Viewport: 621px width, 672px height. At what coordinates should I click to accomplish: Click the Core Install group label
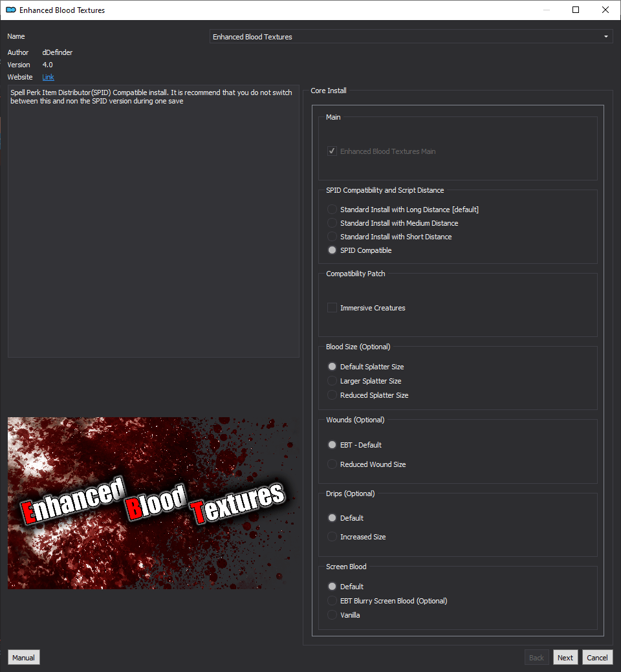tap(328, 91)
